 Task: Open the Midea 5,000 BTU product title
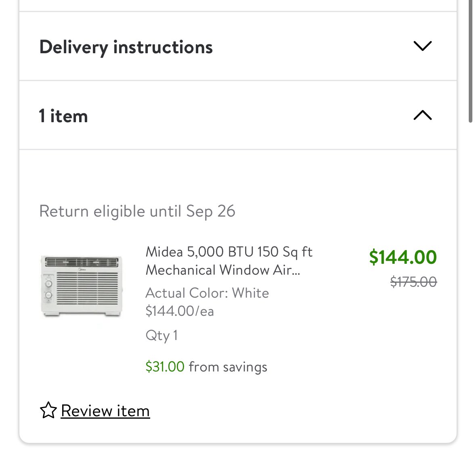pos(229,261)
